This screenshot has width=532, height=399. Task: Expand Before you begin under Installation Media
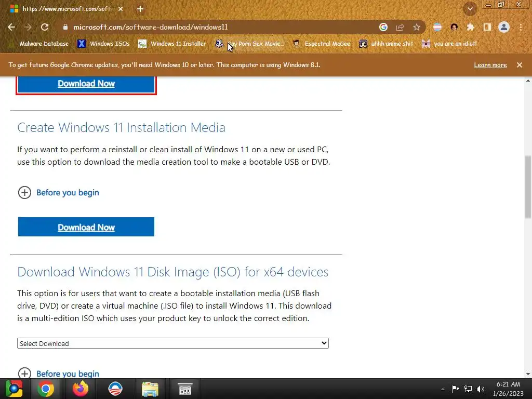point(58,193)
